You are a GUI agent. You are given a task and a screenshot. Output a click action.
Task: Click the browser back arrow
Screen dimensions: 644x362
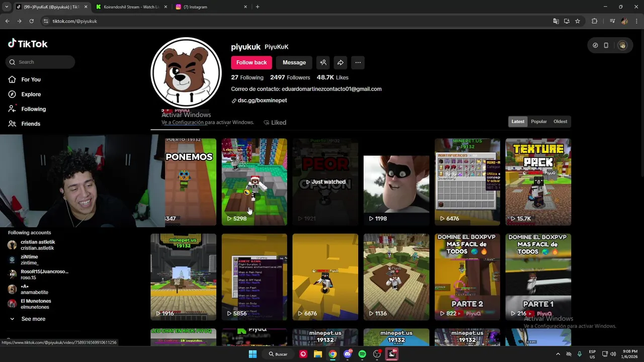point(7,21)
